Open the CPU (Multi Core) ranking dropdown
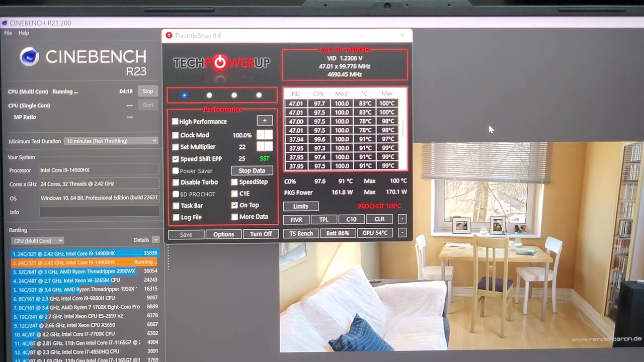Viewport: 644px width, 362px height. 38,241
